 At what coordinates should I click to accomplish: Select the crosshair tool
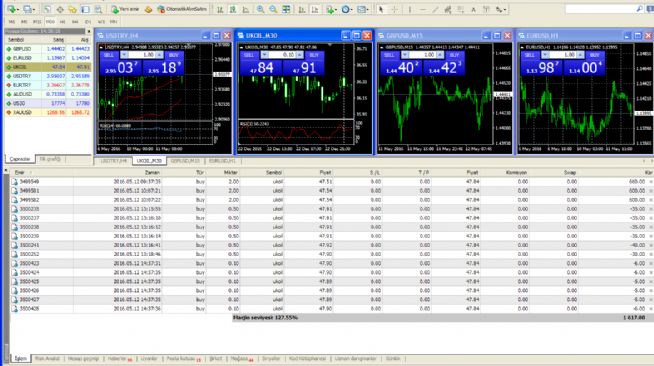[394, 9]
